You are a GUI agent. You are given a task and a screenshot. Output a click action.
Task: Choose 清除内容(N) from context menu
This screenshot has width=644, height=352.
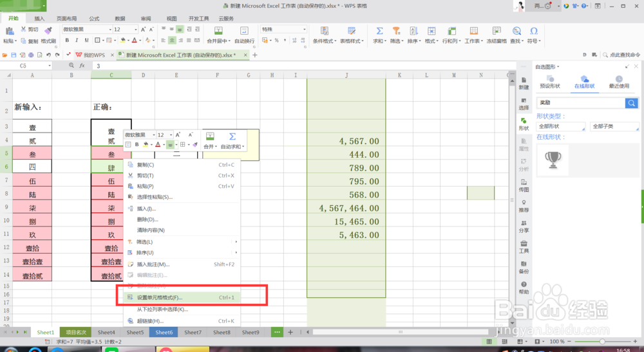point(182,230)
